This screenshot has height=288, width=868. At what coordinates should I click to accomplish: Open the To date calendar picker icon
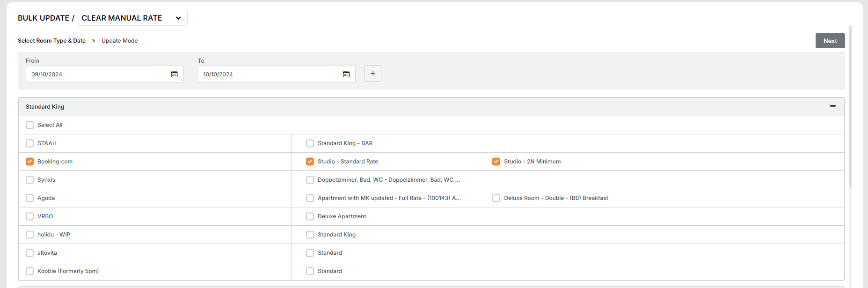(x=346, y=74)
